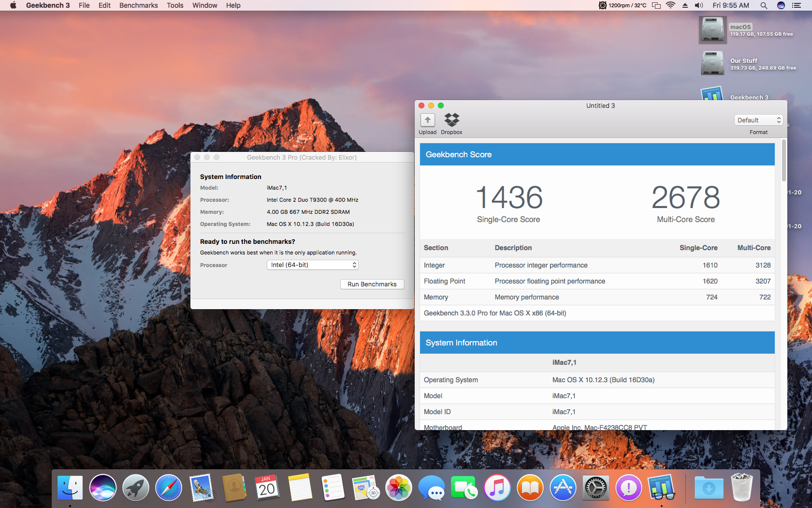
Task: Click the volume menu bar icon
Action: coord(699,5)
